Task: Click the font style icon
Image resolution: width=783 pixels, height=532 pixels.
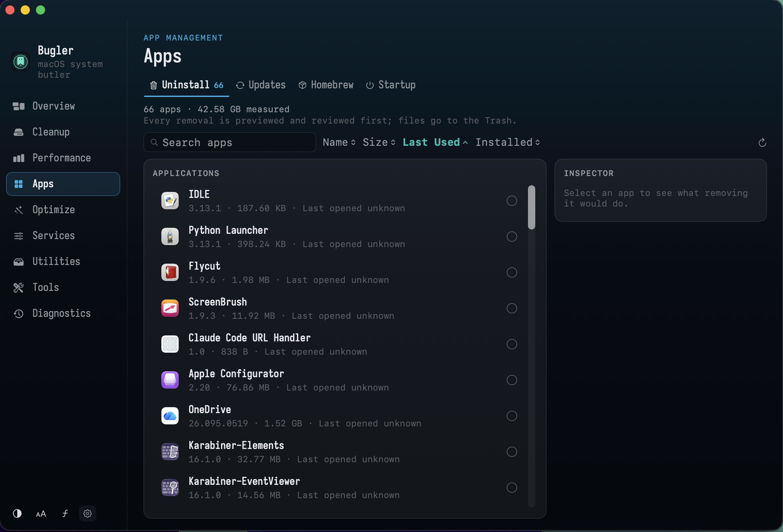Action: coord(65,513)
